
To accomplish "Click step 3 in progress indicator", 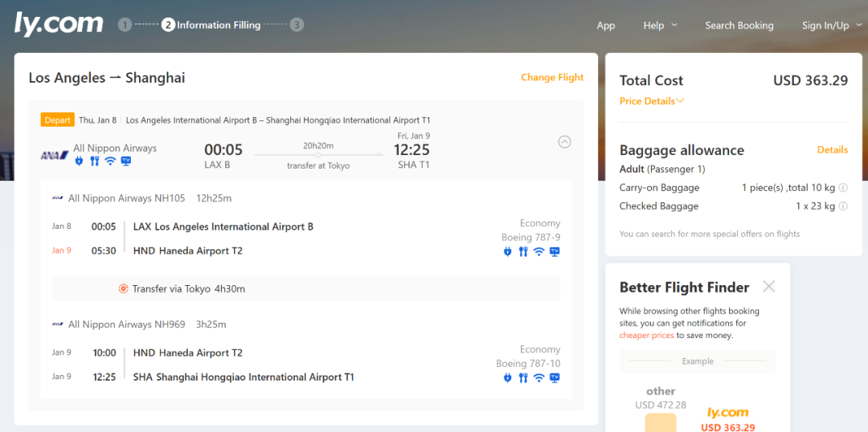I will [297, 25].
